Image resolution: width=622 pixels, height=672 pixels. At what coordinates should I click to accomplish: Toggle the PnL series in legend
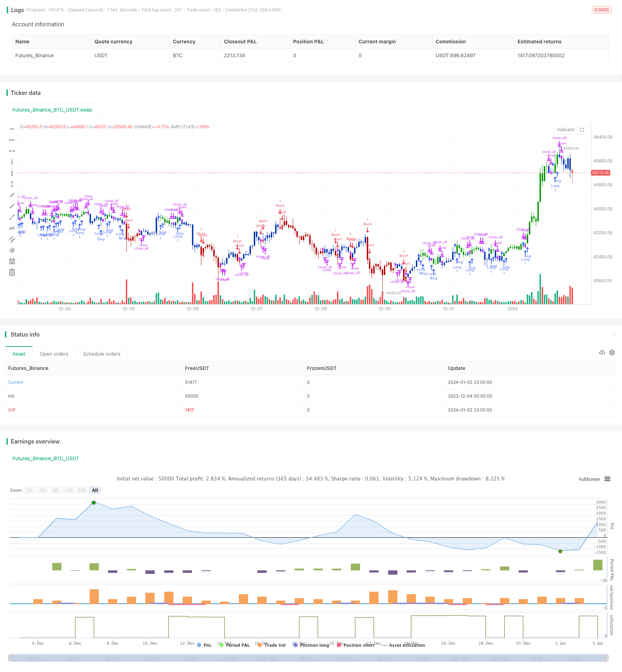[x=204, y=645]
